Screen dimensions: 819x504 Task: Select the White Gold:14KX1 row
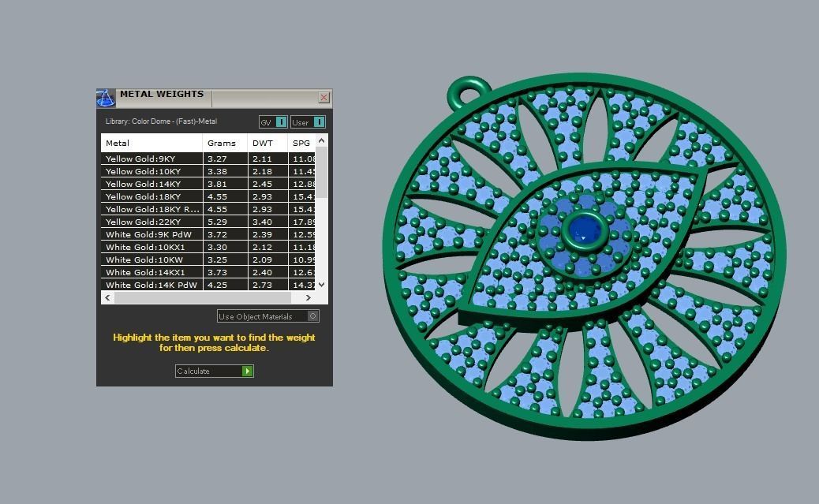(x=208, y=272)
